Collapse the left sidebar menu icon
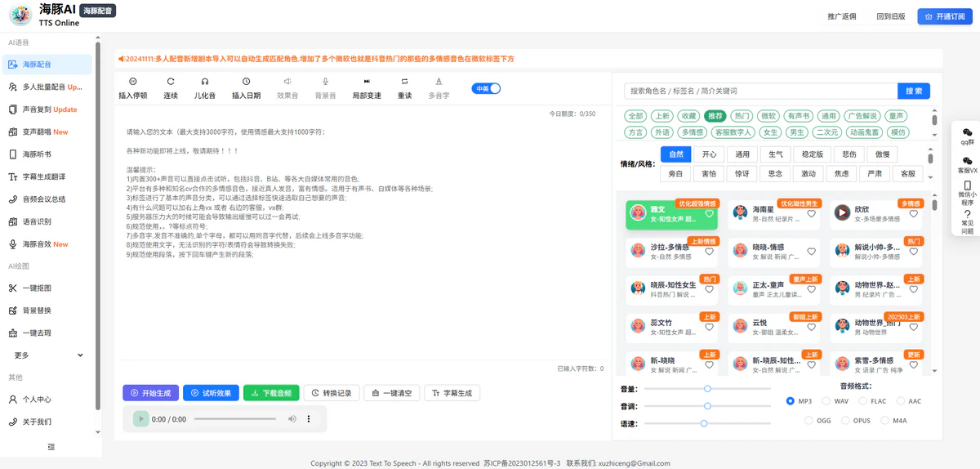 pyautogui.click(x=51, y=447)
